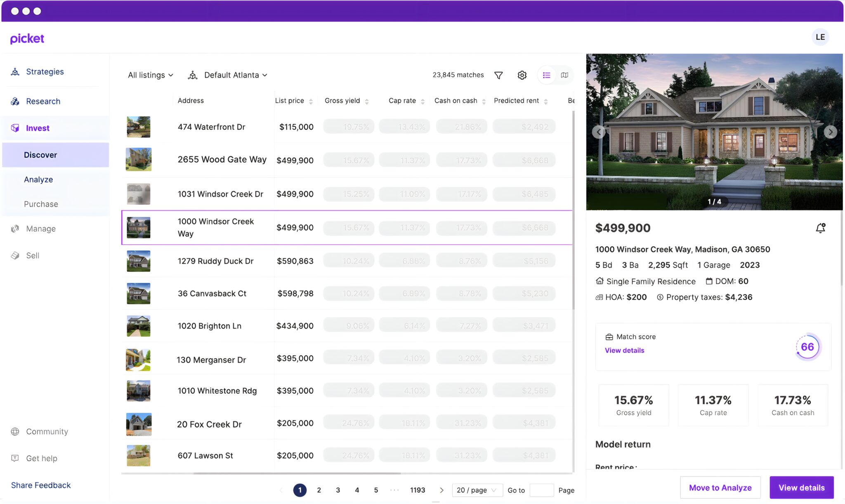The height and width of the screenshot is (504, 845).
Task: Go to results page 1193
Action: click(418, 490)
